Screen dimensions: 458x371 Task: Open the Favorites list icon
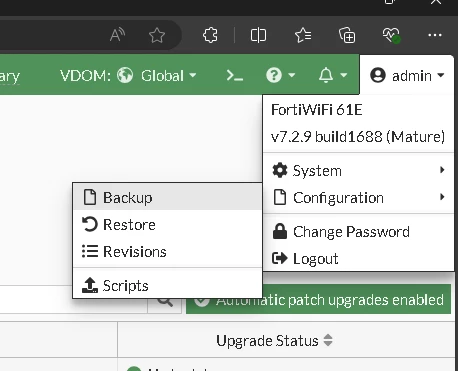click(303, 35)
